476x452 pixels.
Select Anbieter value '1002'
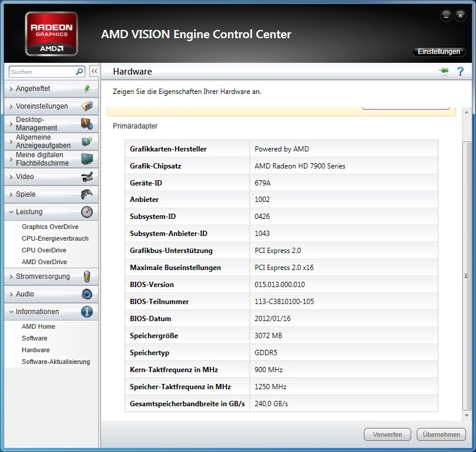(x=262, y=200)
